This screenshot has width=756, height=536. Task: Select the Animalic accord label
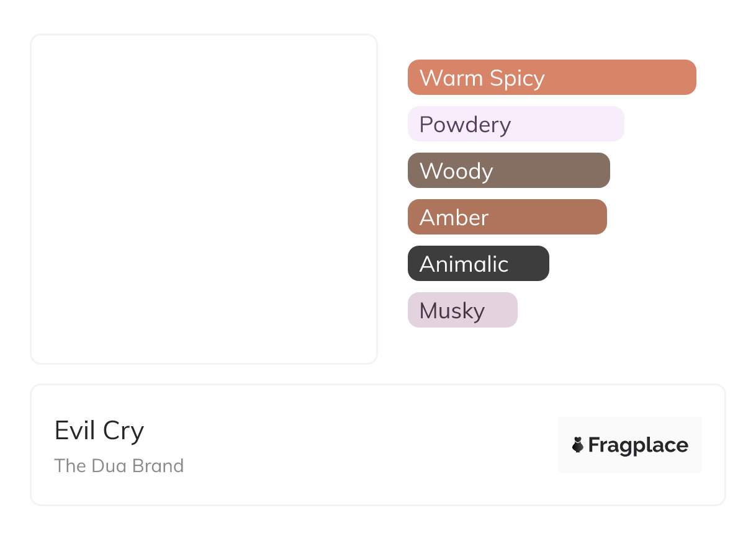pyautogui.click(x=464, y=264)
